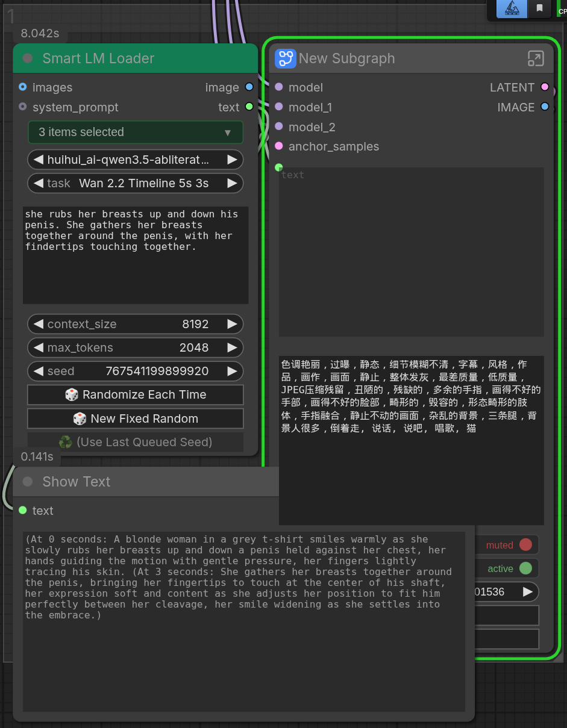The image size is (567, 728).
Task: Click the New Subgraph node type icon
Action: [285, 58]
